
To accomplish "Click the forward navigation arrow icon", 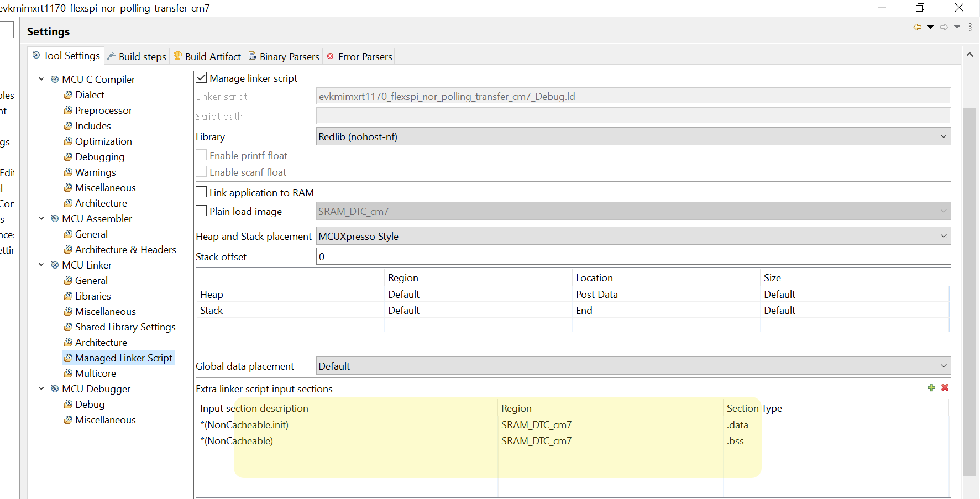I will point(944,27).
